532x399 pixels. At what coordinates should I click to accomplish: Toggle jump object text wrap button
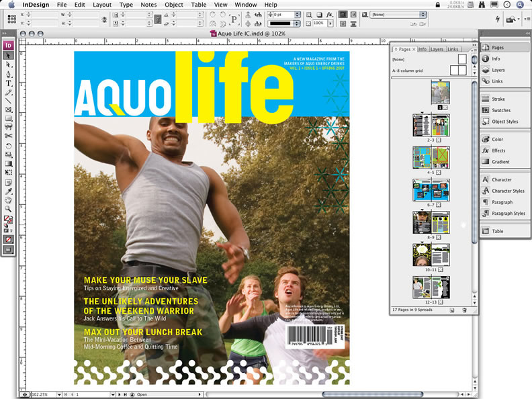tap(353, 24)
